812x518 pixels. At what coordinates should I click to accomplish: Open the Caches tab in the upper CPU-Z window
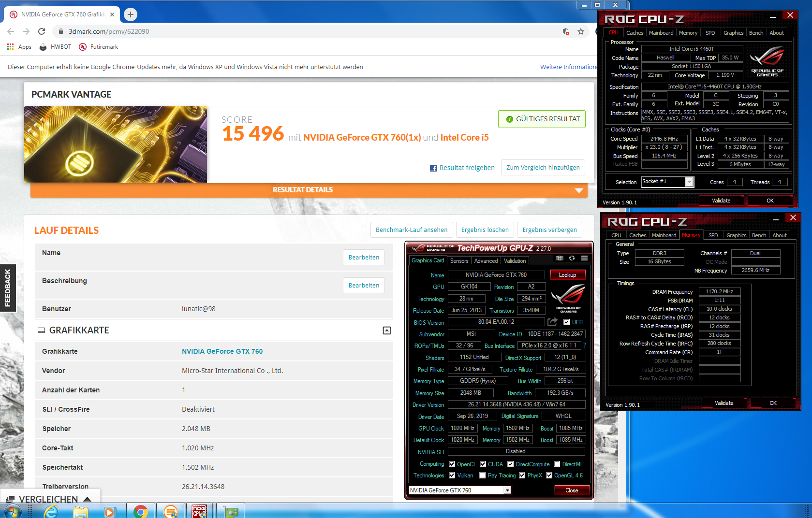tap(635, 33)
